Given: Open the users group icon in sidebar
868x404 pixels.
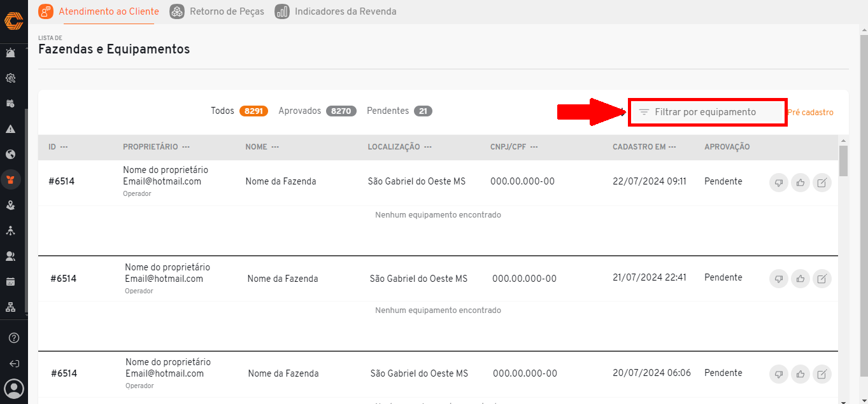Looking at the screenshot, I should pos(10,256).
